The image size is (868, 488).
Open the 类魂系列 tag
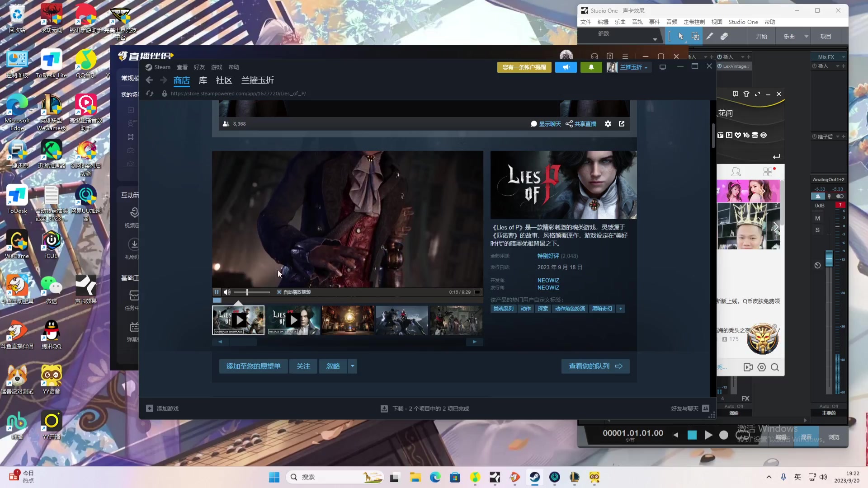tap(503, 309)
